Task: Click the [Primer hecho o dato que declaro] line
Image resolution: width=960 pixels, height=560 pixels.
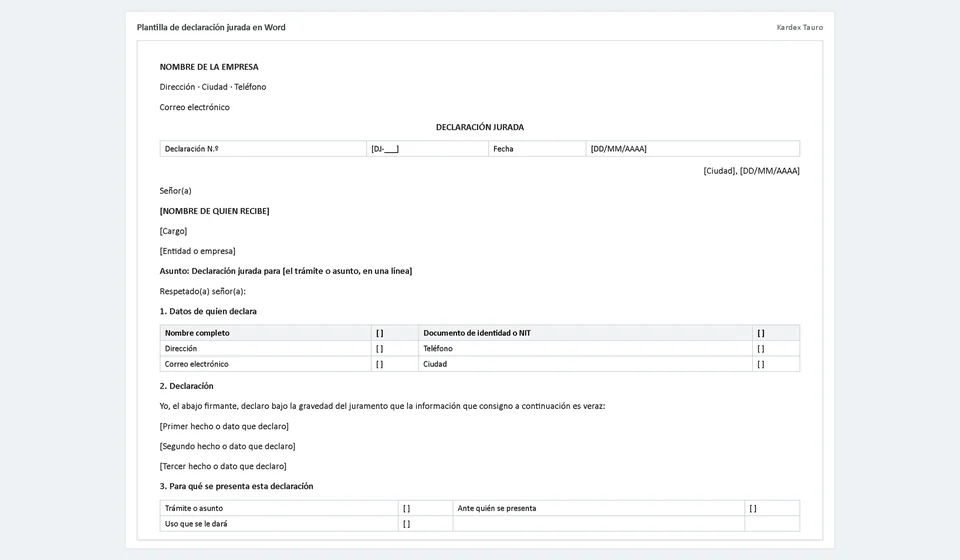Action: (x=224, y=426)
